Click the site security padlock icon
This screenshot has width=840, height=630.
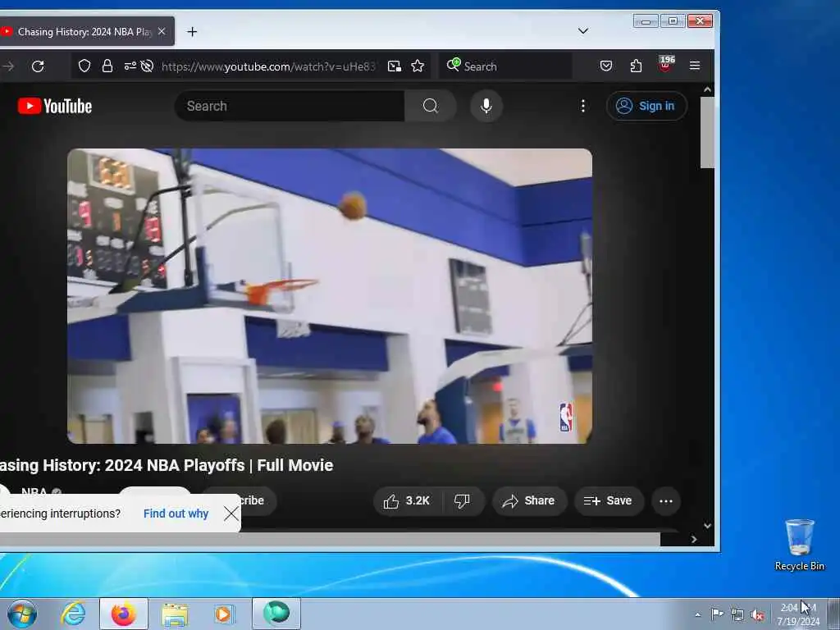pyautogui.click(x=107, y=66)
